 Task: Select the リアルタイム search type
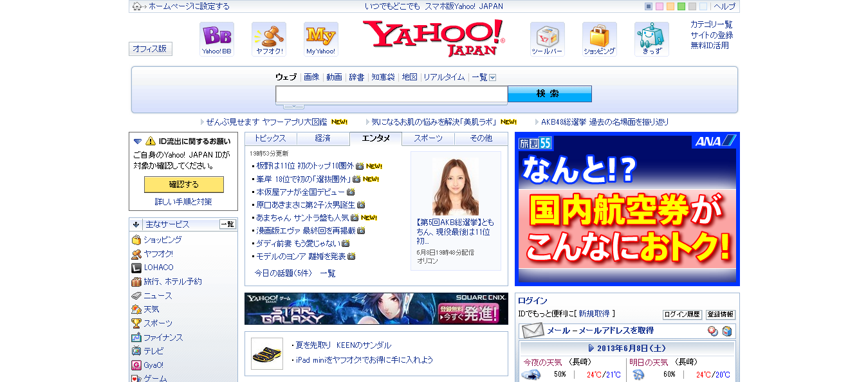point(444,77)
